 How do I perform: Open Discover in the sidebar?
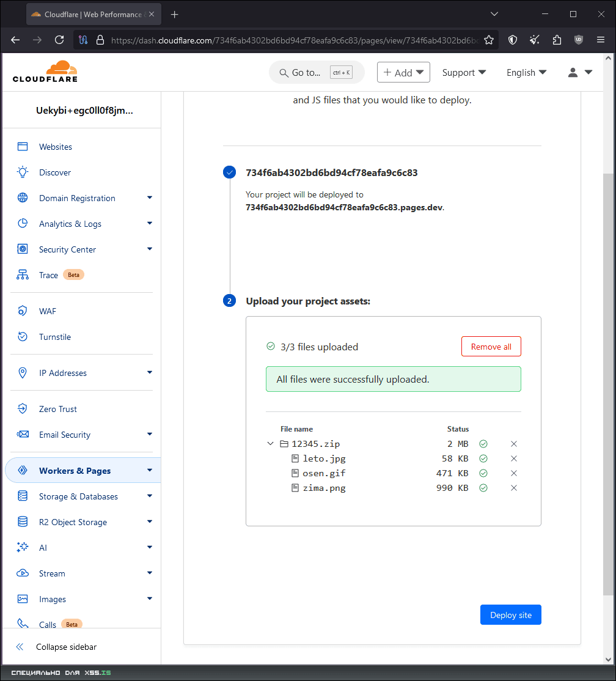click(55, 172)
